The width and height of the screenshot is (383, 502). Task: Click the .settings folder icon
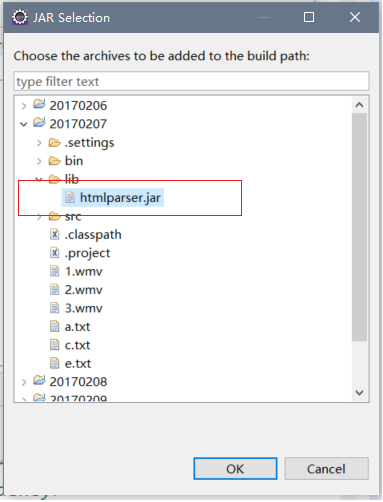[x=54, y=143]
